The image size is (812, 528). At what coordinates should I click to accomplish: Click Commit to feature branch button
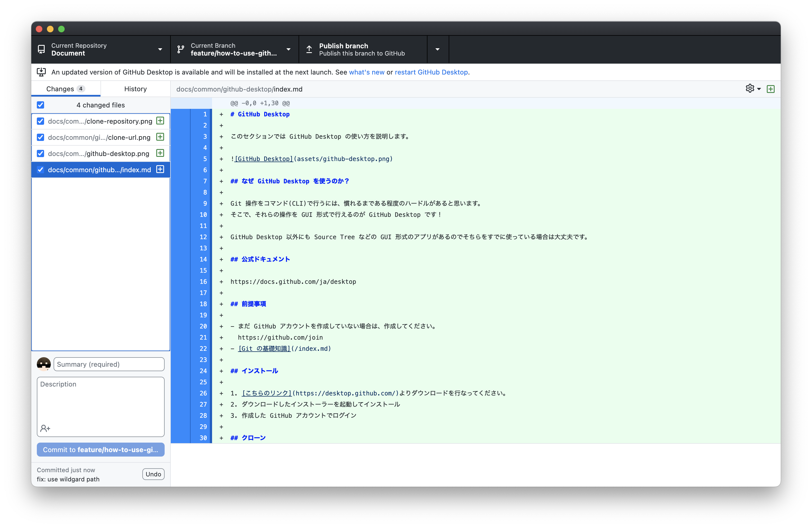coord(101,450)
